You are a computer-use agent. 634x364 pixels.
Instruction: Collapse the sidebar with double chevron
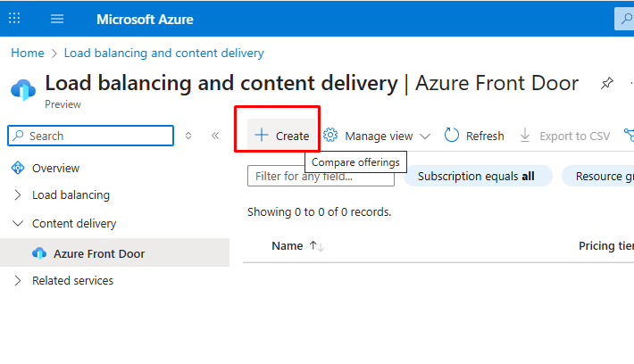coord(215,136)
